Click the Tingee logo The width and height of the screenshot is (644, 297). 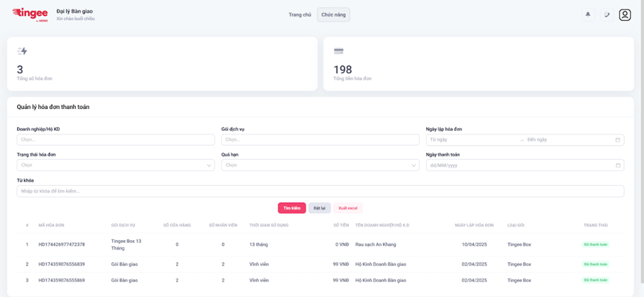pyautogui.click(x=30, y=14)
